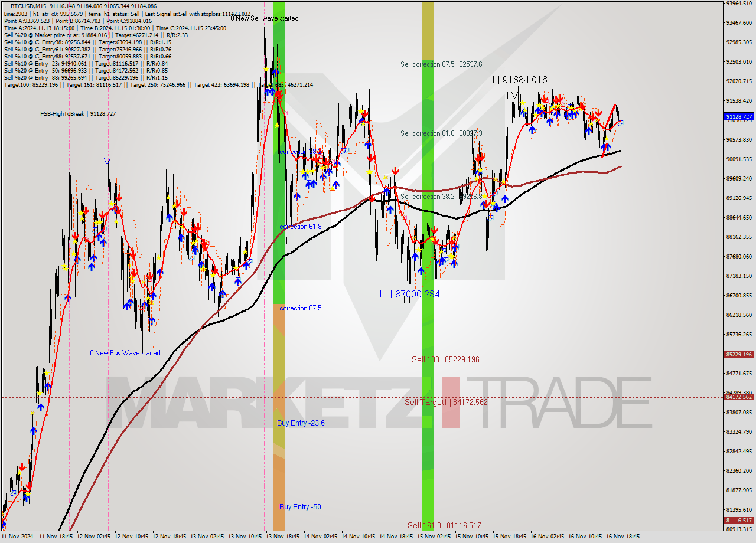Click the 92503.010 price axis label
The image size is (756, 543).
(739, 61)
